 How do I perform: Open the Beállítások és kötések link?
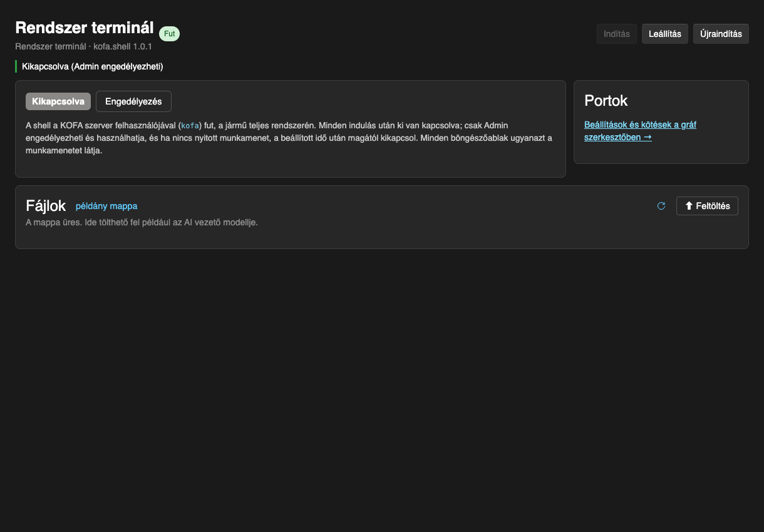(x=640, y=131)
